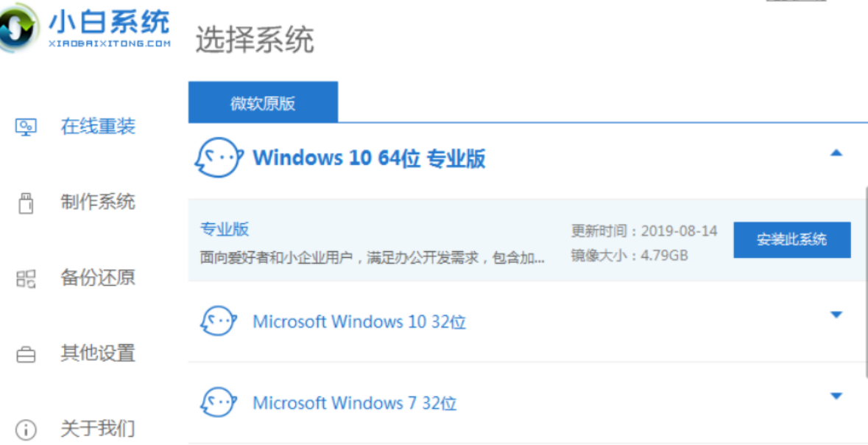This screenshot has height=445, width=868.
Task: Click the 小白系统 logo icon
Action: (x=18, y=29)
